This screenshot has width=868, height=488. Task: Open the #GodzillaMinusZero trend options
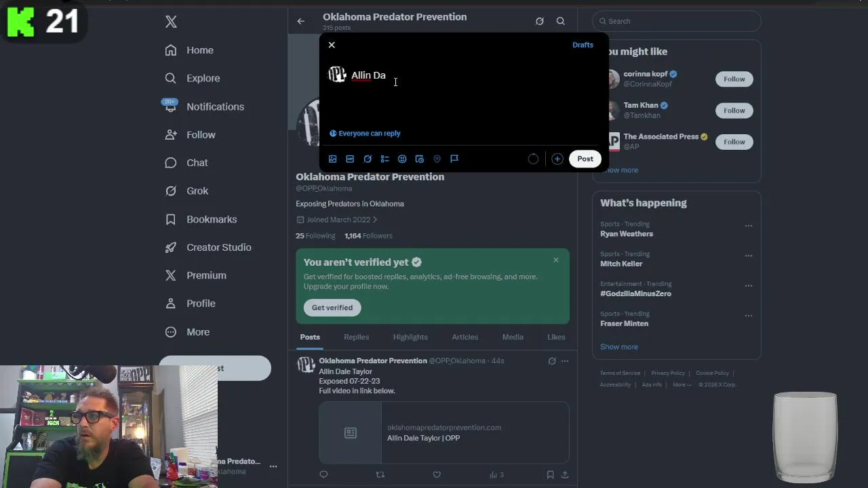tap(749, 285)
